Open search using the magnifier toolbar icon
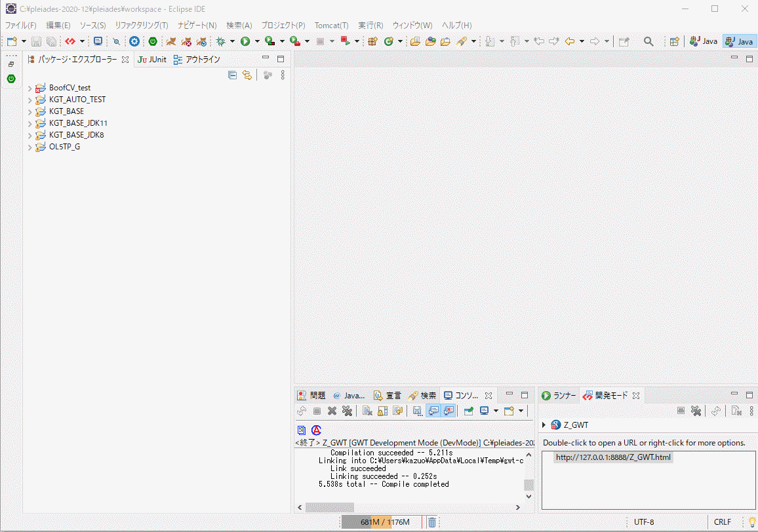Image resolution: width=758 pixels, height=532 pixels. coord(648,41)
